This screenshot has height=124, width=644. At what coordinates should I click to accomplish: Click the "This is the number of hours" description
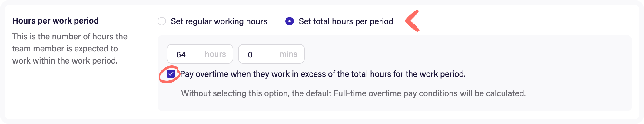point(70,37)
